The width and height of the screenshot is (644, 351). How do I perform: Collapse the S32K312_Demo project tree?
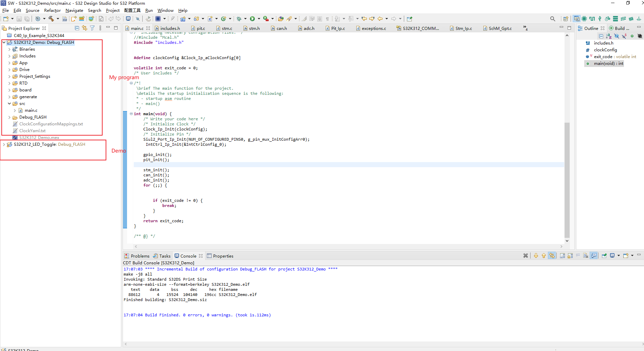click(x=4, y=42)
